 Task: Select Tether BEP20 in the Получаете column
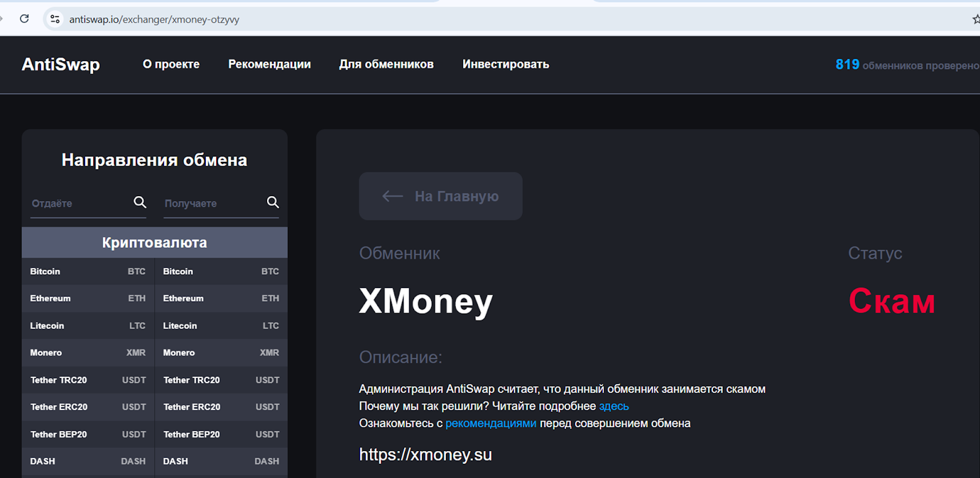click(x=221, y=434)
